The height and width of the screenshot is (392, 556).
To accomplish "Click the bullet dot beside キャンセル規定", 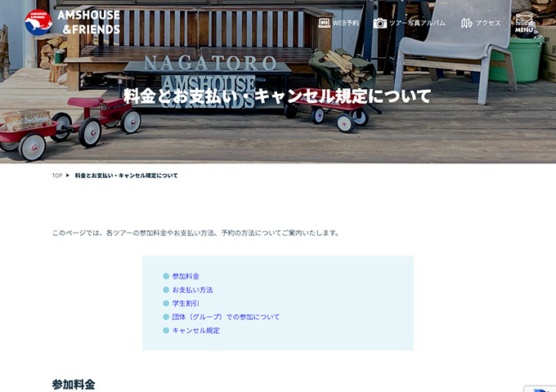I will point(166,331).
